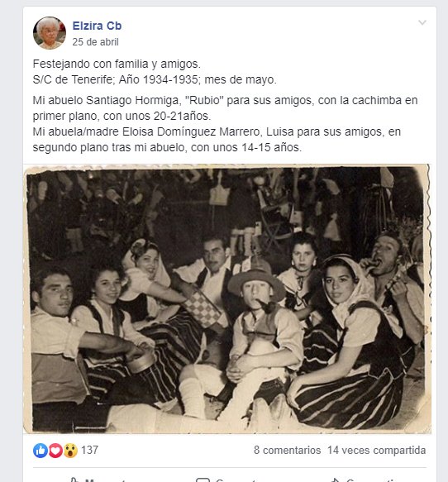The width and height of the screenshot is (448, 482).
Task: Click the Compartir arrow icon
Action: 336,480
